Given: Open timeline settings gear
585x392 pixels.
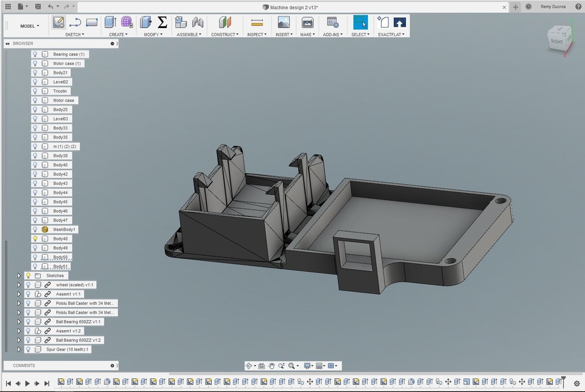Looking at the screenshot, I should [577, 383].
